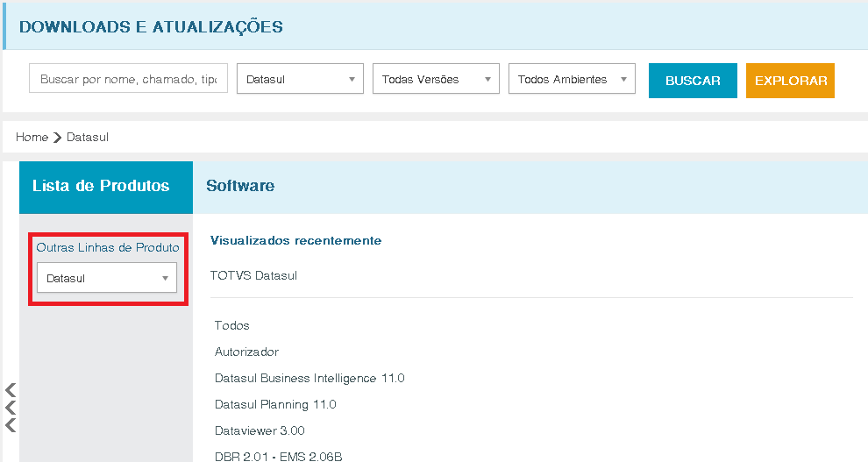868x462 pixels.
Task: Click the Outras Linhas de Produto label
Action: (108, 247)
